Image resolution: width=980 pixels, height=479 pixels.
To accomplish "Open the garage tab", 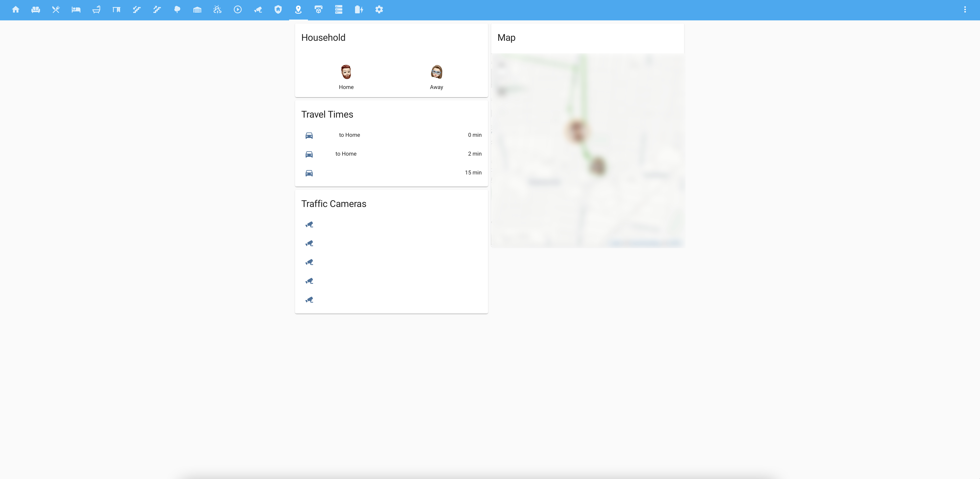I will coord(197,9).
